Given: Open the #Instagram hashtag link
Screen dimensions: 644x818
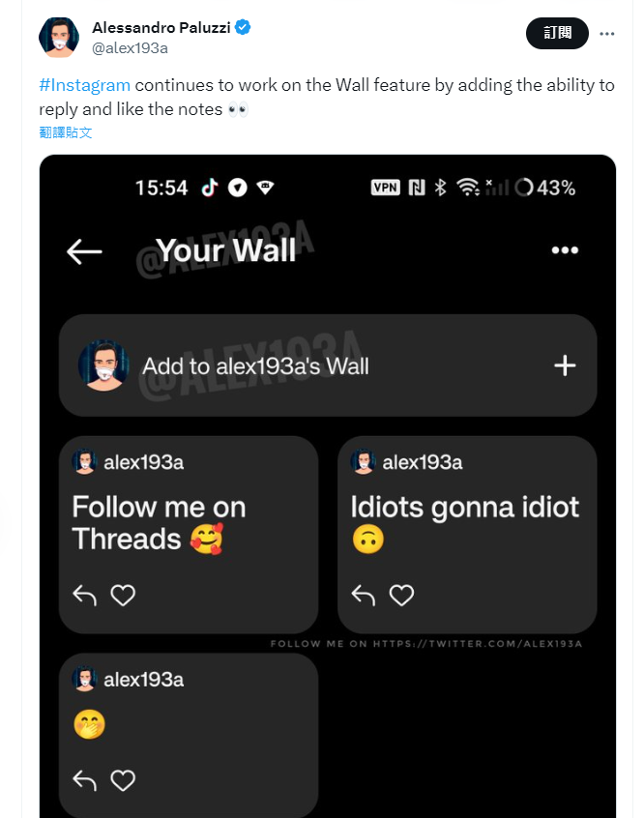Looking at the screenshot, I should click(84, 85).
